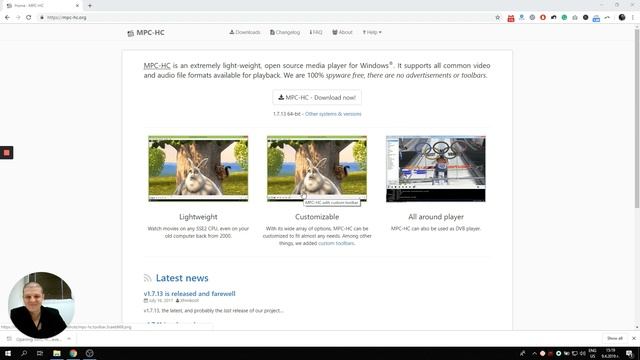Open the Customizable screenshot thumbnail

click(x=317, y=169)
